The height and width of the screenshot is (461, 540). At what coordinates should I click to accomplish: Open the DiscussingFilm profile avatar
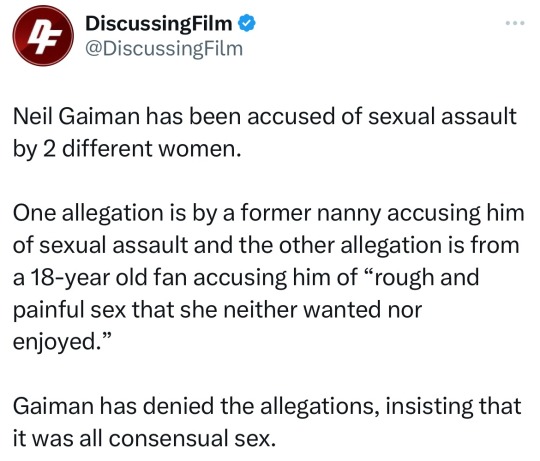pos(43,36)
